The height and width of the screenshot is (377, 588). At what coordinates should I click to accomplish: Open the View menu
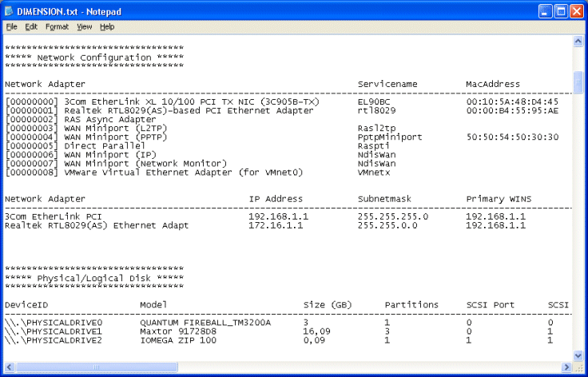point(85,26)
